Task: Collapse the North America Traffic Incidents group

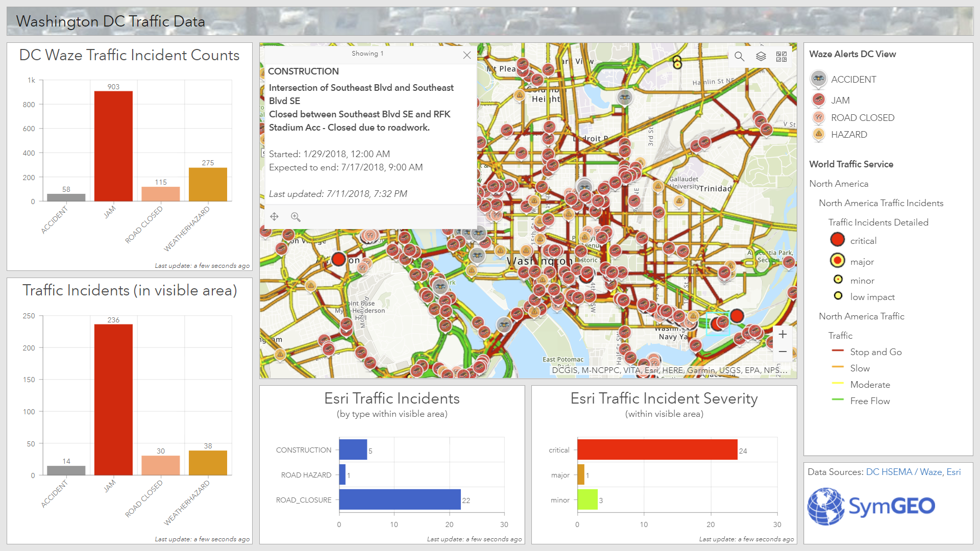Action: point(881,203)
